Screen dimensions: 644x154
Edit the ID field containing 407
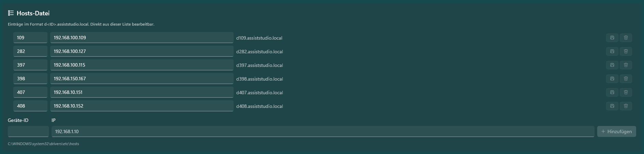[30, 92]
